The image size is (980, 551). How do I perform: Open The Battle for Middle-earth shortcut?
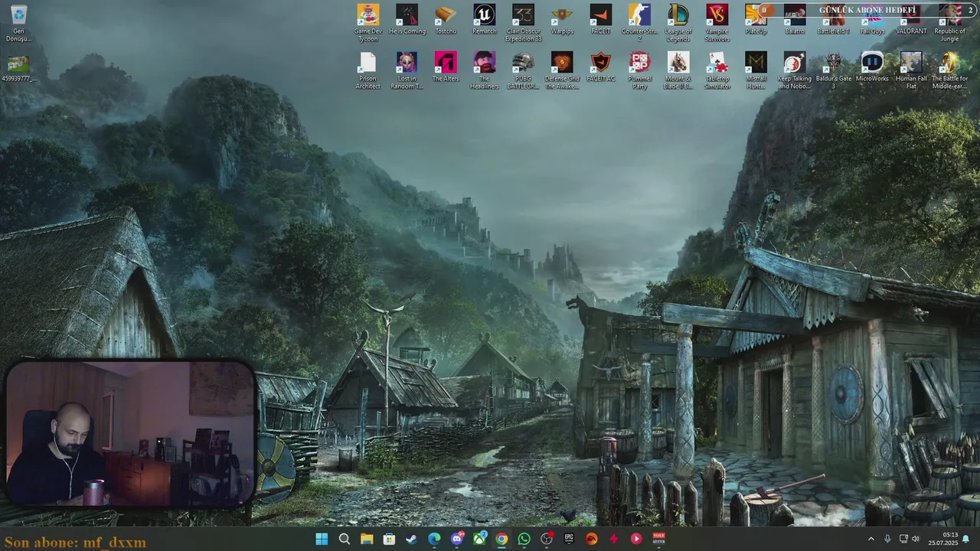(950, 70)
